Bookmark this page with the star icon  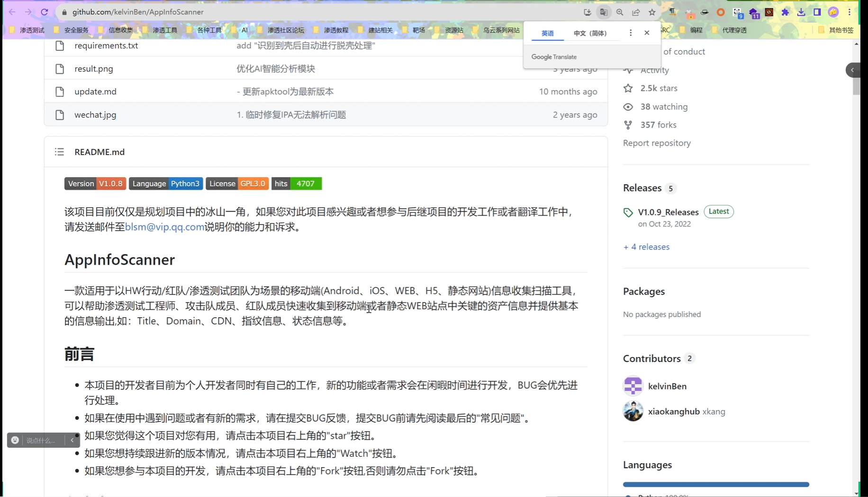[652, 12]
